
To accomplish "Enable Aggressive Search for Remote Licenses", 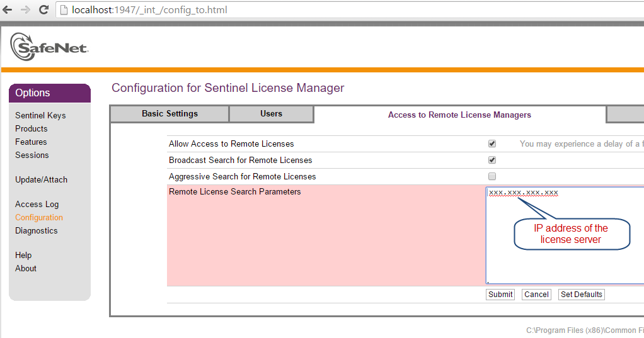I will click(492, 176).
